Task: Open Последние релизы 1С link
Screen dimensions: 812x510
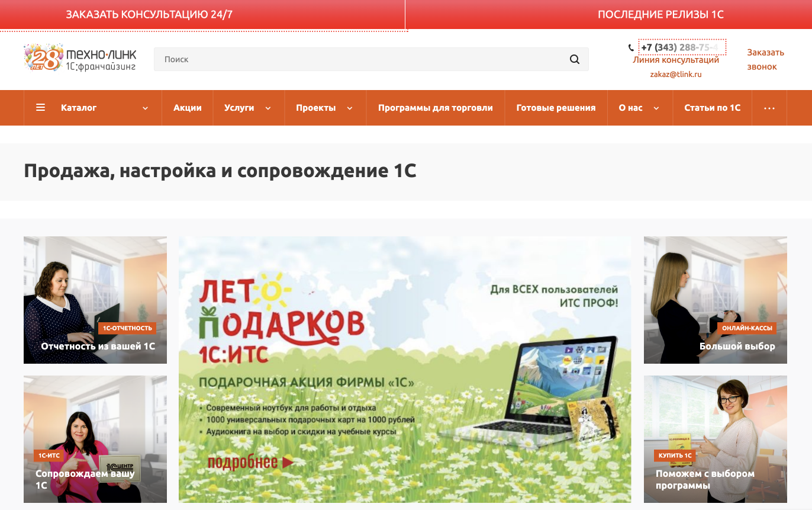Action: click(660, 15)
